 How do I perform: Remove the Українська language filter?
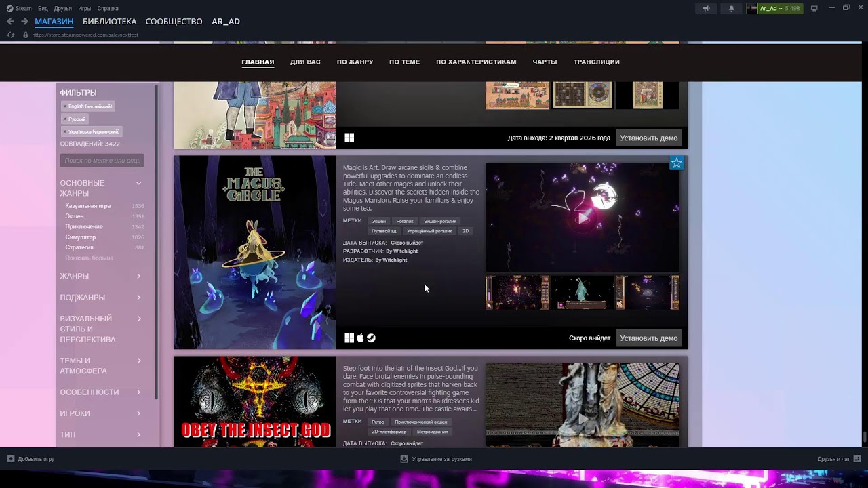coord(65,131)
